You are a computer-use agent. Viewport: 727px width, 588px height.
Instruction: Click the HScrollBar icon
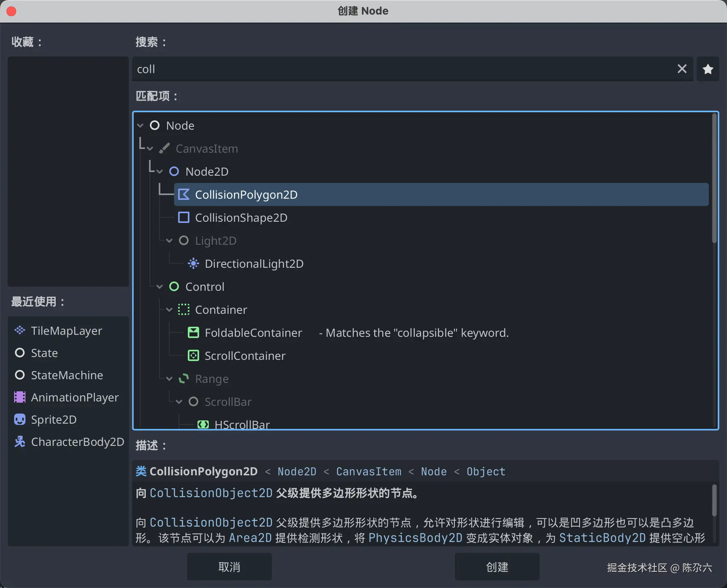point(203,424)
